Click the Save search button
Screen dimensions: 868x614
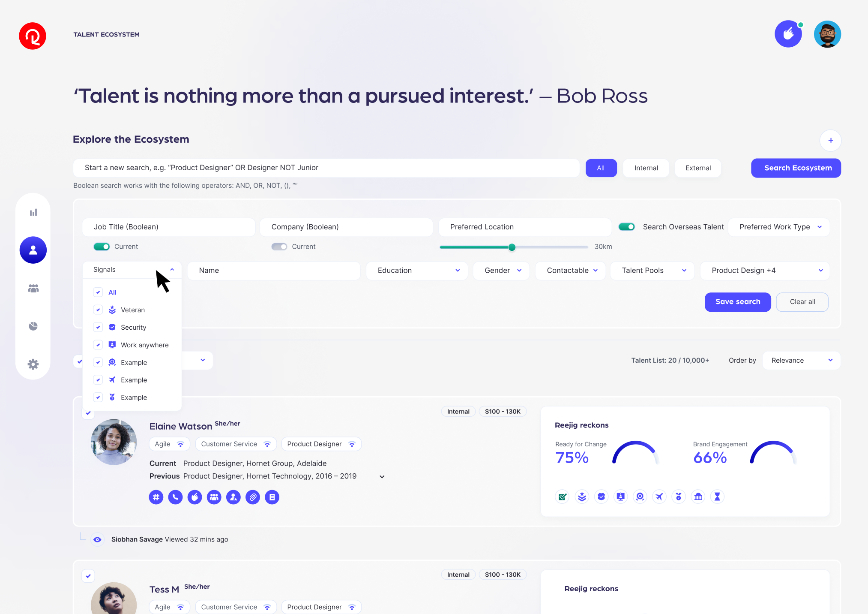(737, 302)
